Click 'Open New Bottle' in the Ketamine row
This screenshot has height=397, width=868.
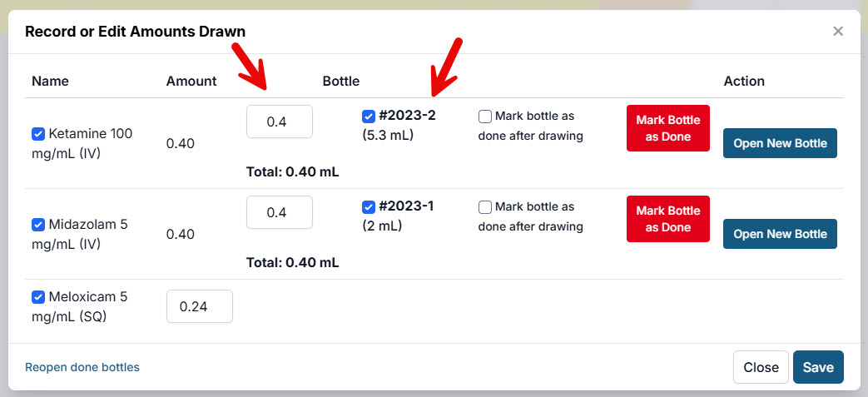[x=780, y=143]
